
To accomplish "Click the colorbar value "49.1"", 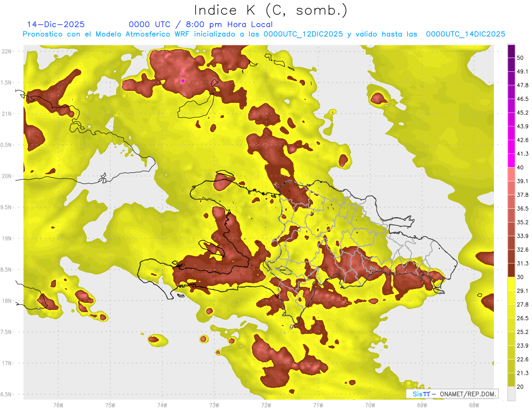I will 523,71.
